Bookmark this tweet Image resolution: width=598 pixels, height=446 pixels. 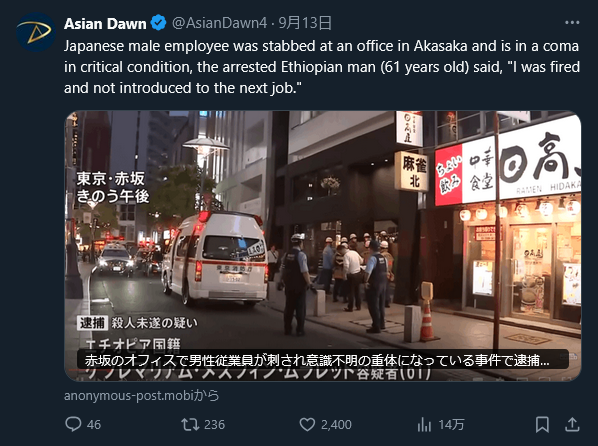pos(542,425)
